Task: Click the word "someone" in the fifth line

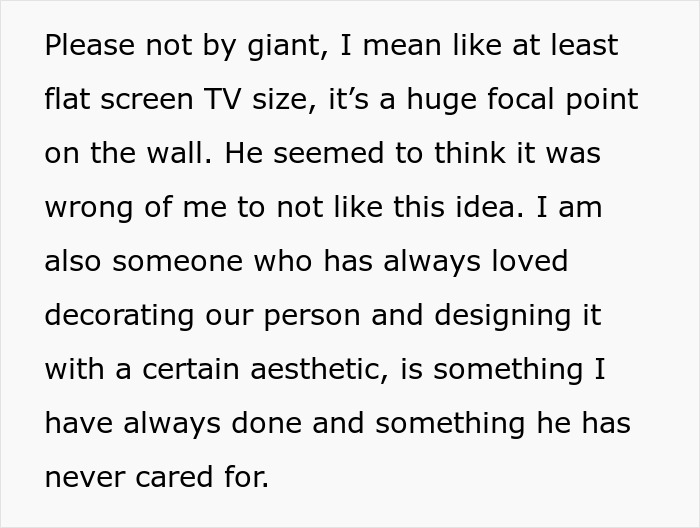Action: coord(177,263)
